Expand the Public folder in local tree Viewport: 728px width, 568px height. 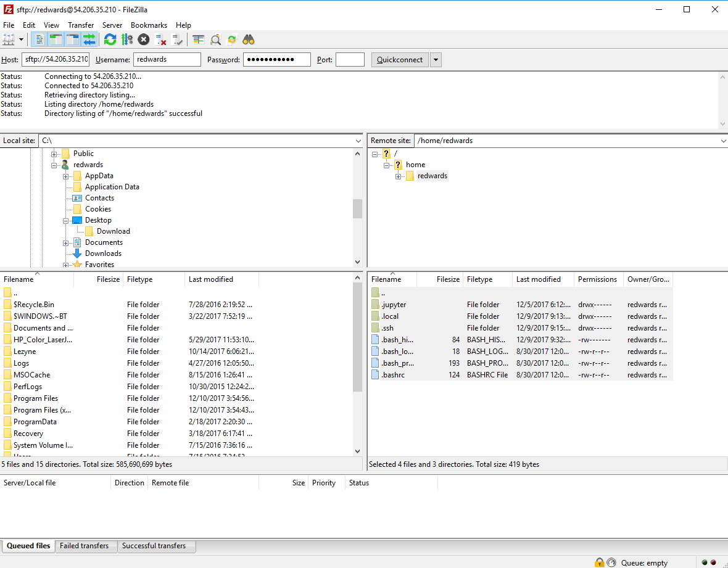point(54,154)
